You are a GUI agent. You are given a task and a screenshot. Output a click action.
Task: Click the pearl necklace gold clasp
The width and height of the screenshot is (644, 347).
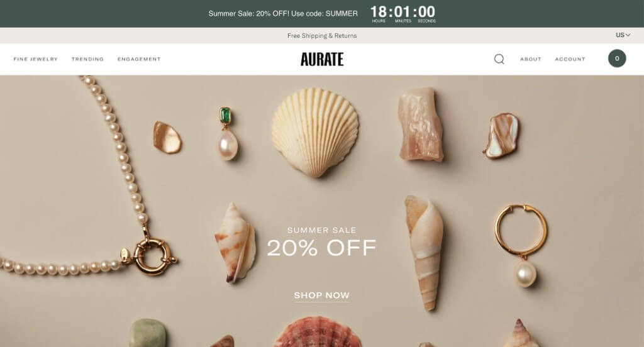(152, 256)
